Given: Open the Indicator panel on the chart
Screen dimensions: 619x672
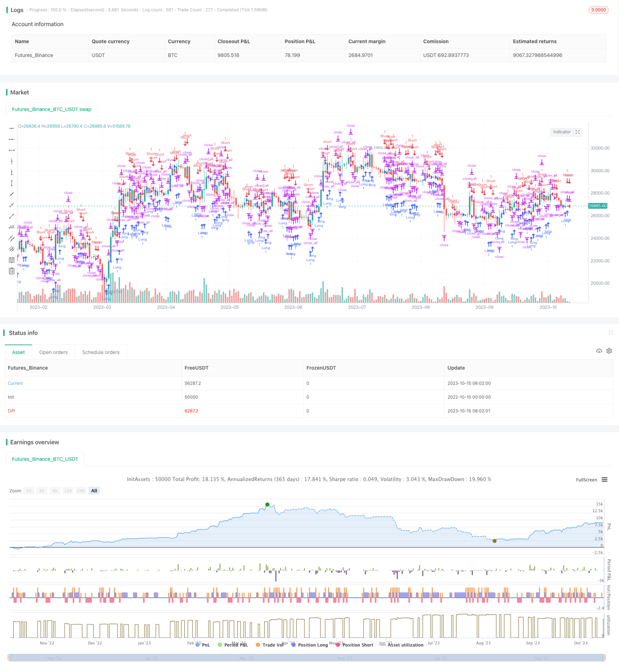Looking at the screenshot, I should pyautogui.click(x=562, y=132).
